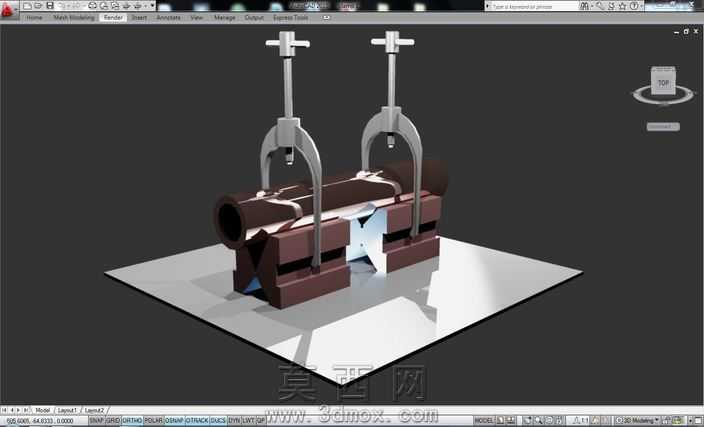This screenshot has width=704, height=427.
Task: Toggle GRID display in status bar
Action: (x=113, y=421)
